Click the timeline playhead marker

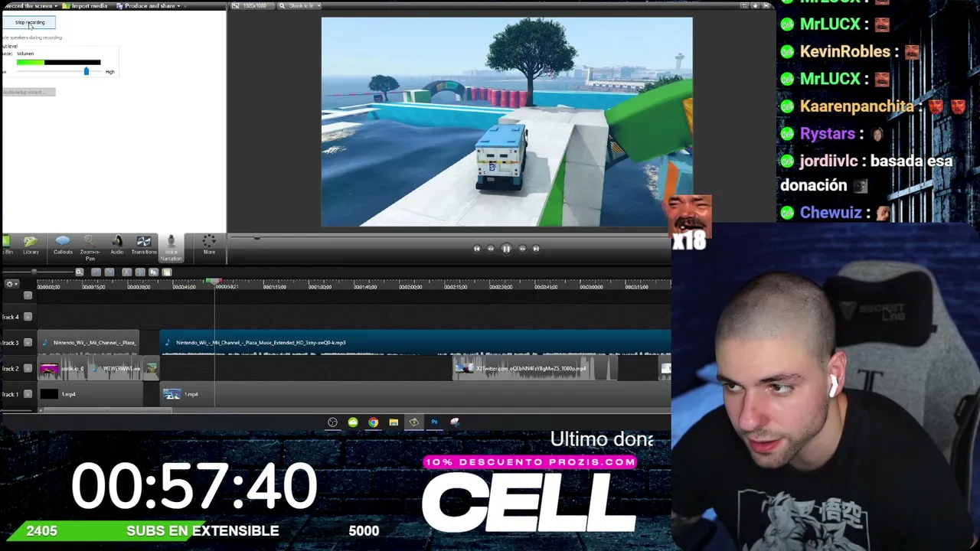[x=214, y=282]
